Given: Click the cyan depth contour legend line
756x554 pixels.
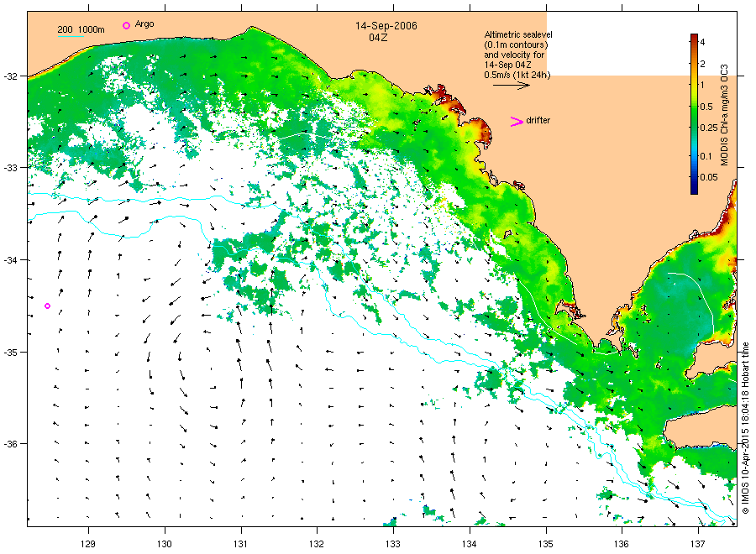Looking at the screenshot, I should 71,36.
